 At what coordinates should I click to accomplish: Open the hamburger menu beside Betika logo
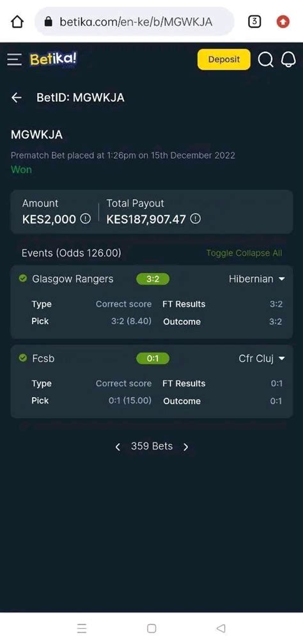(14, 60)
